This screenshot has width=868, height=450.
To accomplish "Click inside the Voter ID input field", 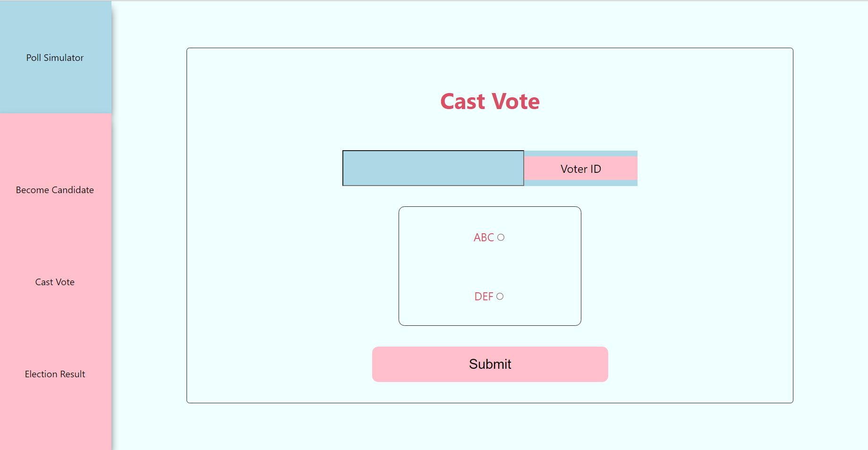I will click(x=433, y=168).
